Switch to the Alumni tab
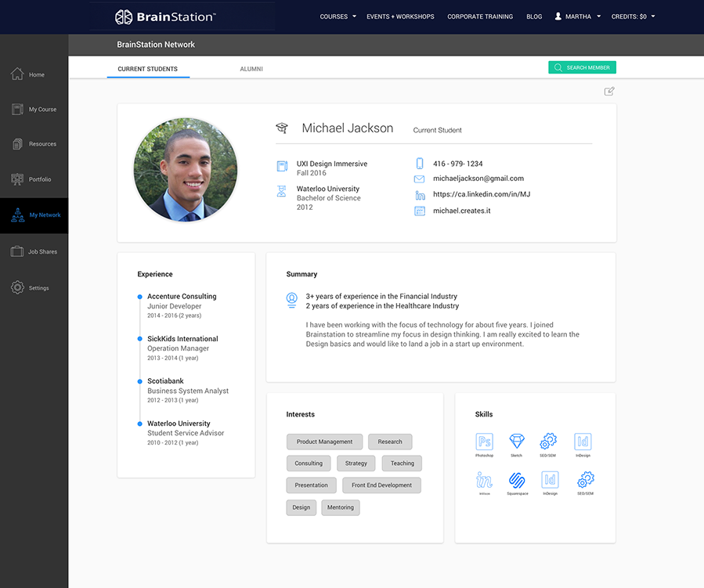 pos(251,69)
